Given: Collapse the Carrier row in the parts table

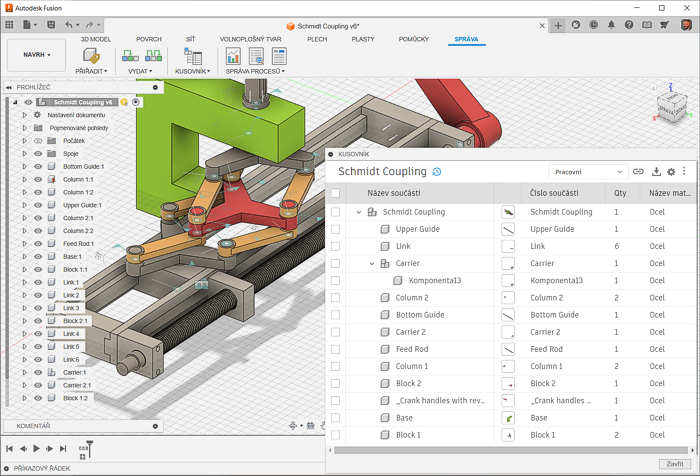Looking at the screenshot, I should pyautogui.click(x=371, y=264).
